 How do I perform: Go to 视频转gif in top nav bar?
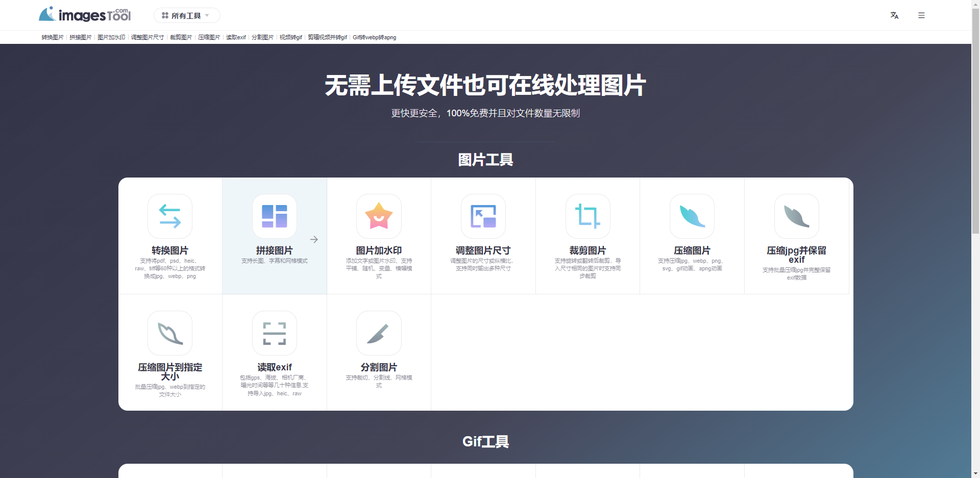click(290, 37)
